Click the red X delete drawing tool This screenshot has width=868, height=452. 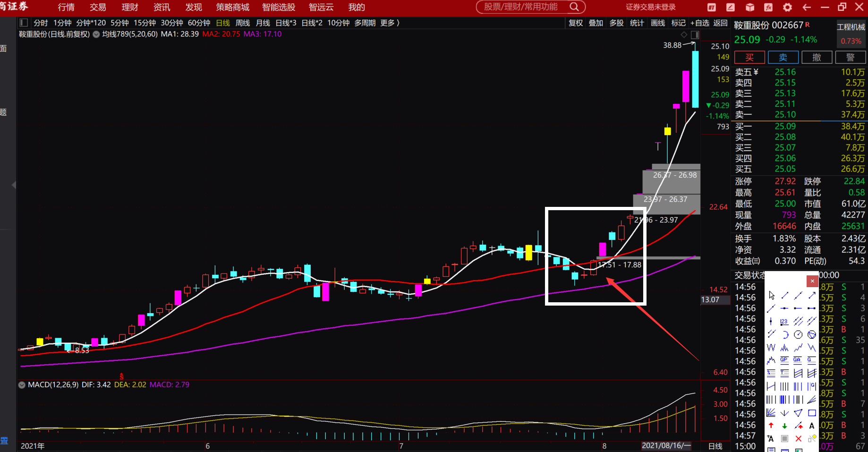pyautogui.click(x=798, y=439)
